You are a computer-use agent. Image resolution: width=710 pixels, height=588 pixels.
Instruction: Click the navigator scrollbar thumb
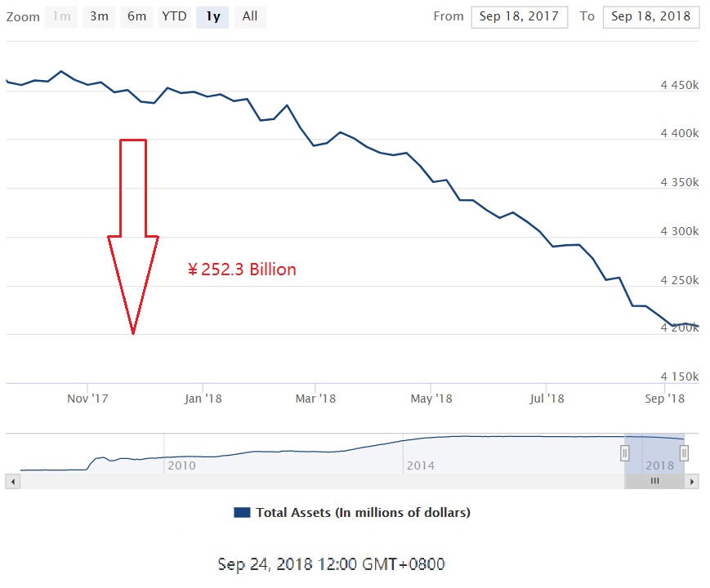pos(654,482)
